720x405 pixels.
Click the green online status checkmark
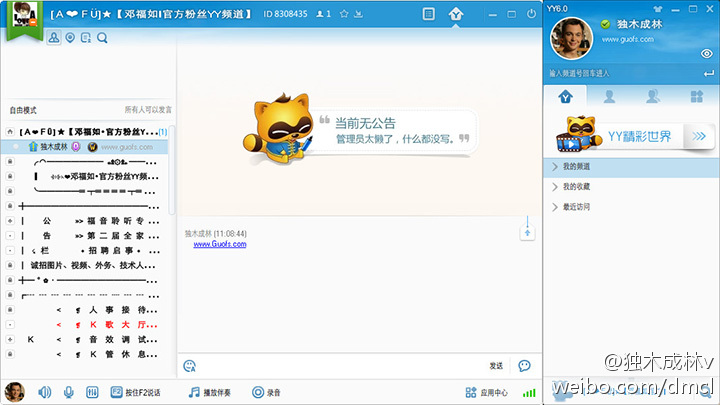click(x=605, y=24)
